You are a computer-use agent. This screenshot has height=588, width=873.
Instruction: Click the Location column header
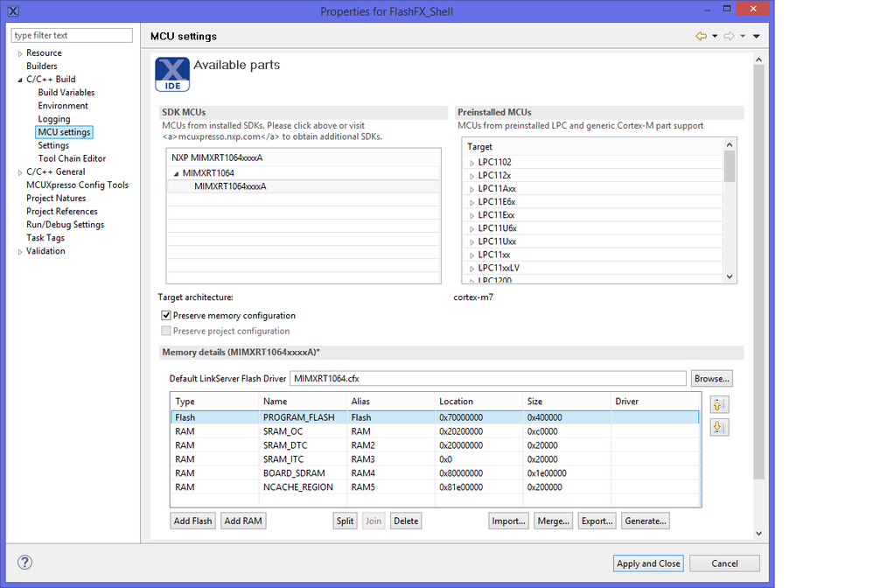(478, 402)
